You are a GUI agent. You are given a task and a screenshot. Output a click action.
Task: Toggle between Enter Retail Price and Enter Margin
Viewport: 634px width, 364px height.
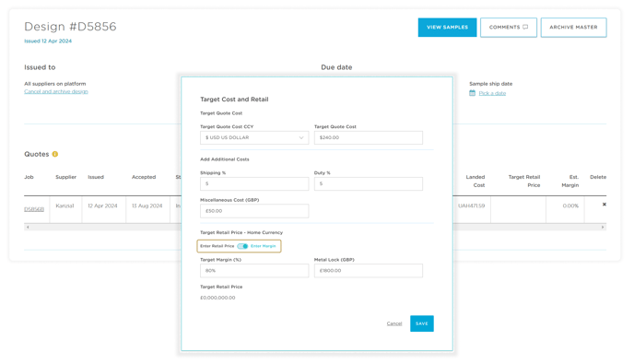[x=242, y=246]
